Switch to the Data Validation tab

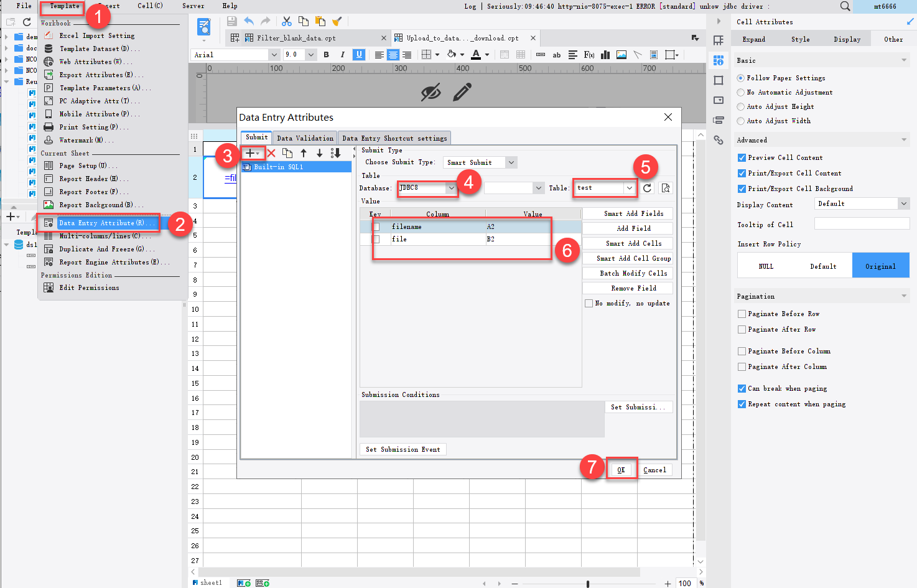click(304, 138)
